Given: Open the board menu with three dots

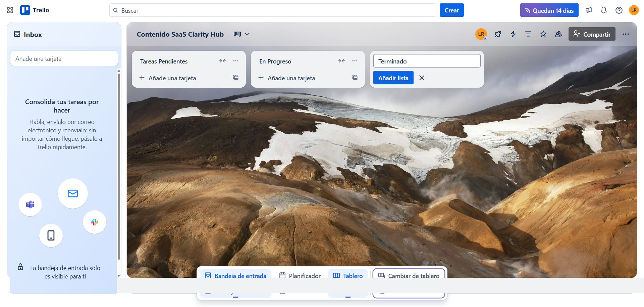Looking at the screenshot, I should pos(626,34).
